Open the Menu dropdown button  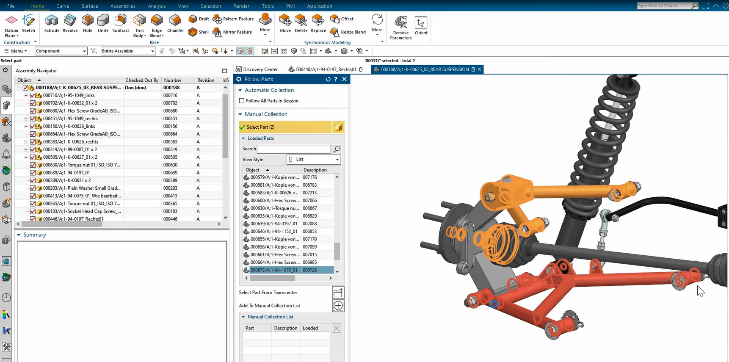pos(16,51)
